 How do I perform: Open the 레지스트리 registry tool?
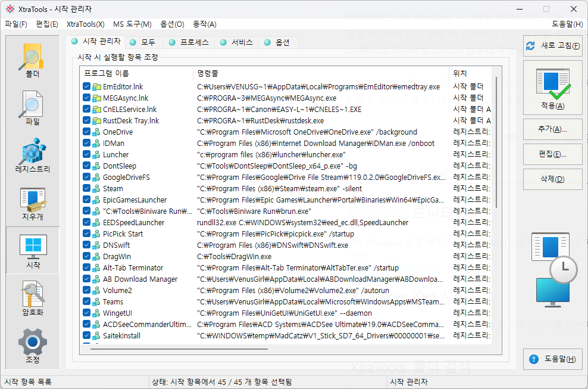(x=33, y=155)
